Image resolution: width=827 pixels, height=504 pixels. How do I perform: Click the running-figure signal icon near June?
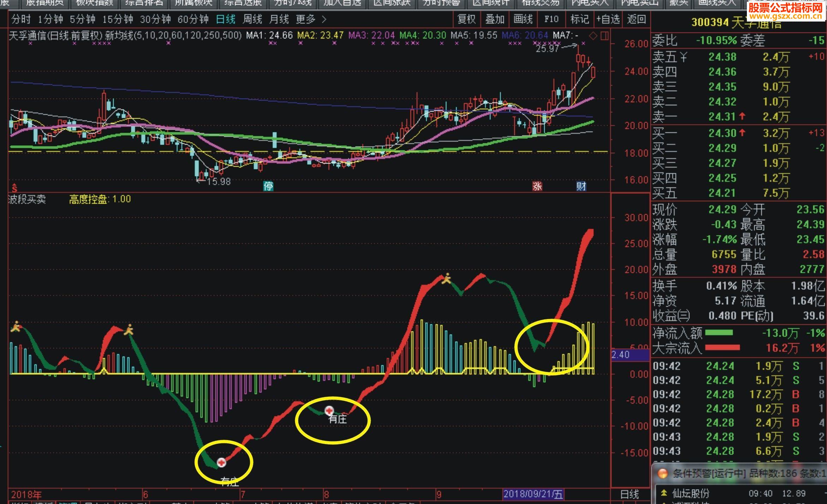coord(129,330)
